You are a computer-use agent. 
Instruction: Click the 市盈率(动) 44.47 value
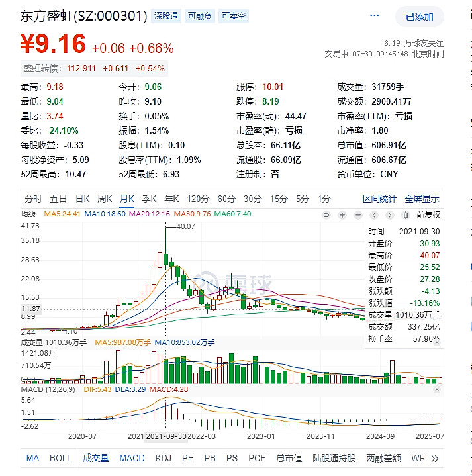(x=296, y=117)
